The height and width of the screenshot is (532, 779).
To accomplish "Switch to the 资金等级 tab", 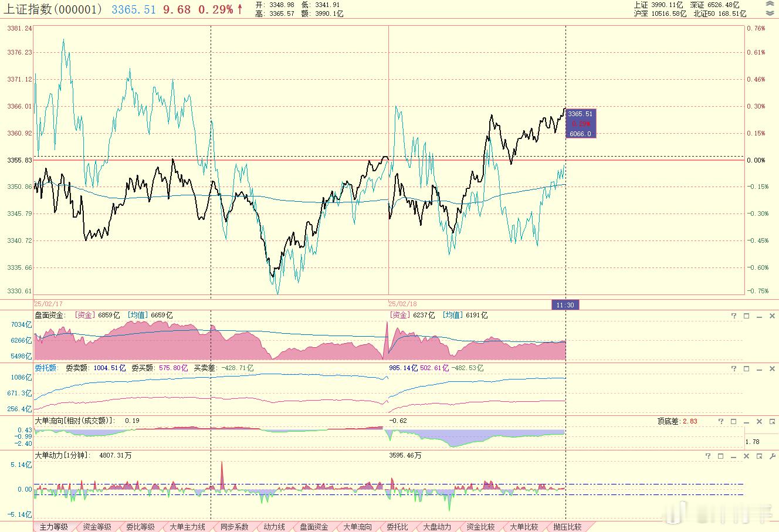I will coord(97,527).
